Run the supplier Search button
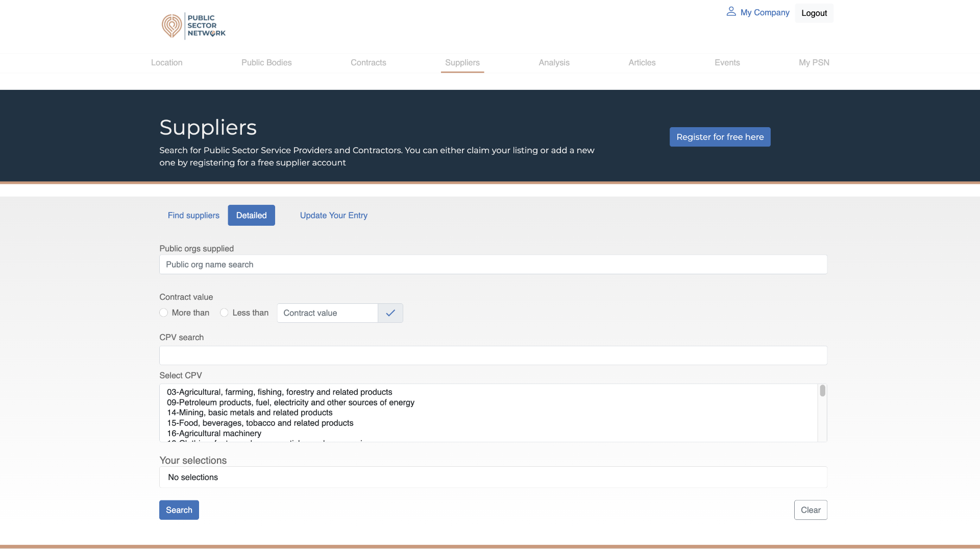 pyautogui.click(x=179, y=510)
